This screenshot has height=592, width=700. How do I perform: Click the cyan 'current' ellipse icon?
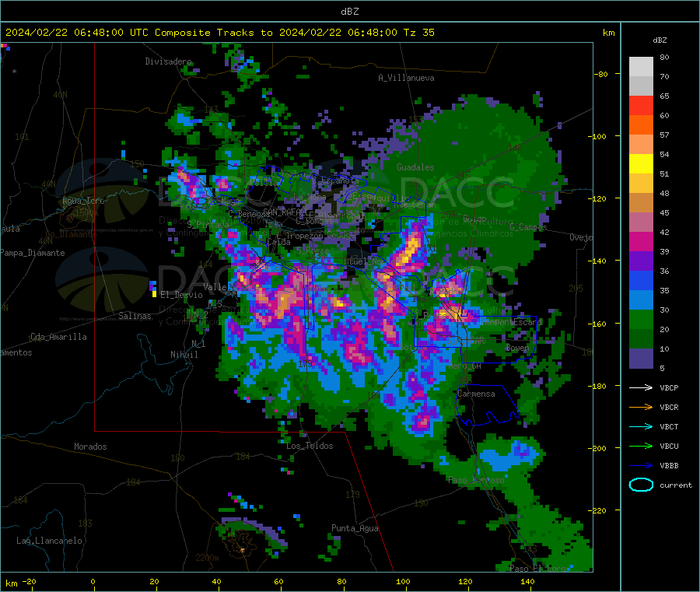click(641, 485)
